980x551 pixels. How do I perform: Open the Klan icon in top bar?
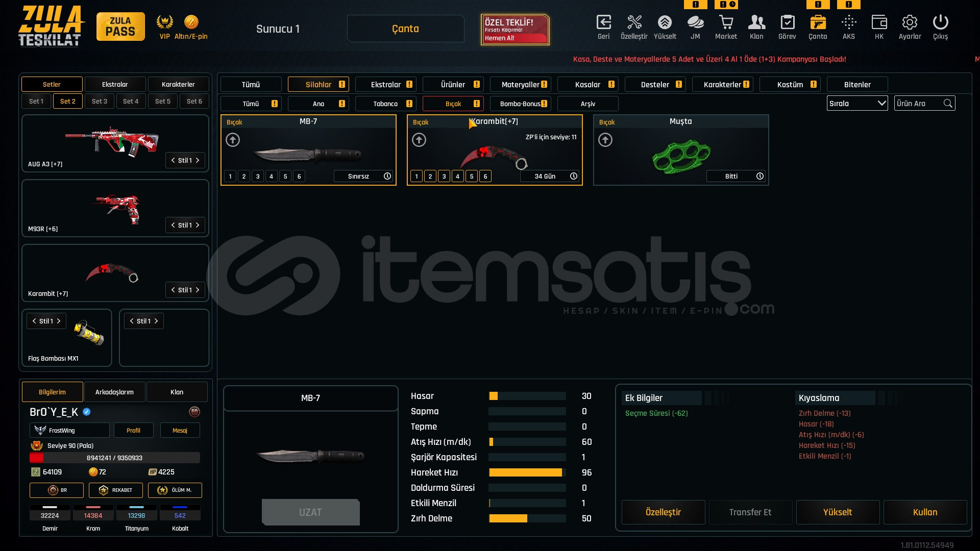pyautogui.click(x=756, y=22)
